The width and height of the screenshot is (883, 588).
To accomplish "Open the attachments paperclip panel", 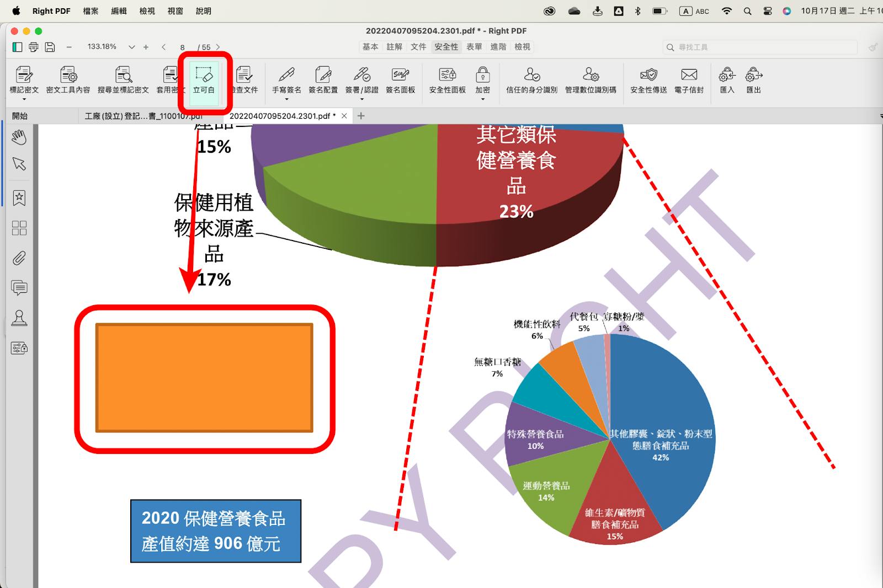I will (19, 258).
